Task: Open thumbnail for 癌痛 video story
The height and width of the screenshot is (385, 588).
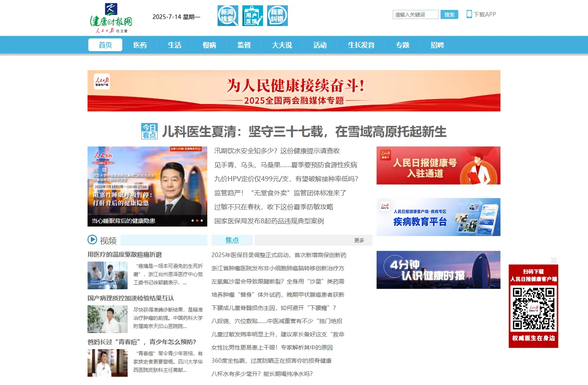Action: click(107, 275)
